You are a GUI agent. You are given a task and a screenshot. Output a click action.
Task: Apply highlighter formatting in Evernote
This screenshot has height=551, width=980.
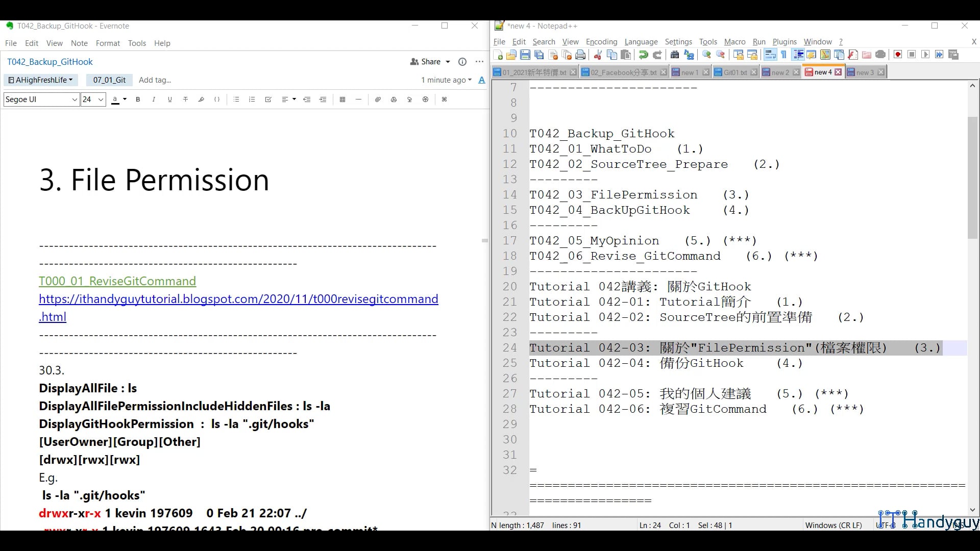click(201, 99)
